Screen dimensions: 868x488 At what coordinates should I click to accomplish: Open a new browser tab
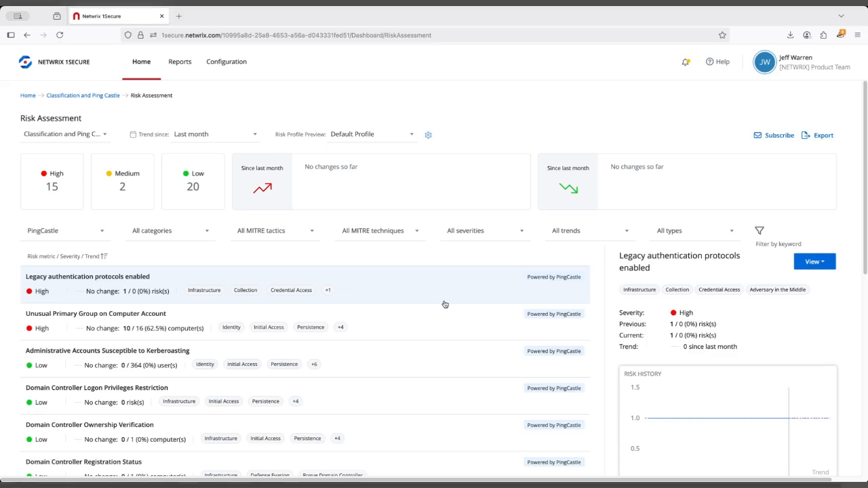click(179, 16)
